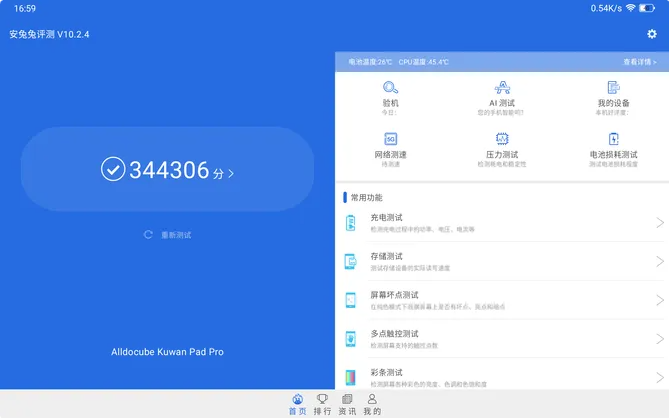Expand 屏幕坏点测试 row chevron arrow

coord(659,300)
